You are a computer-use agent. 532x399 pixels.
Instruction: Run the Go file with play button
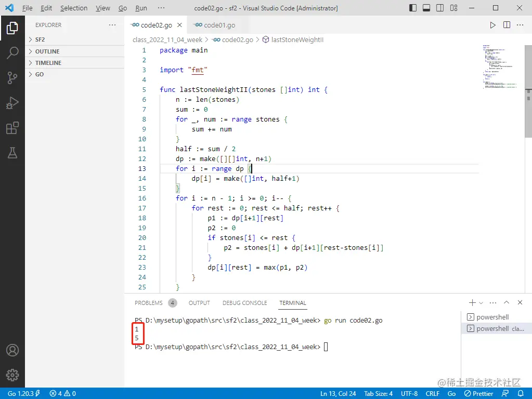[492, 25]
